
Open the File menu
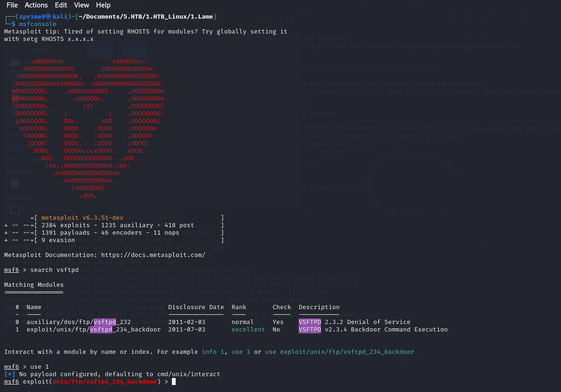(x=12, y=5)
